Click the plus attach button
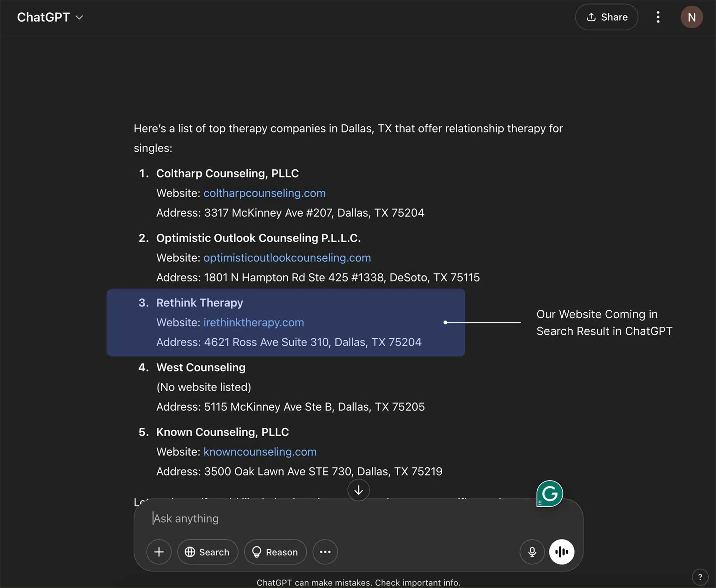 coord(159,552)
